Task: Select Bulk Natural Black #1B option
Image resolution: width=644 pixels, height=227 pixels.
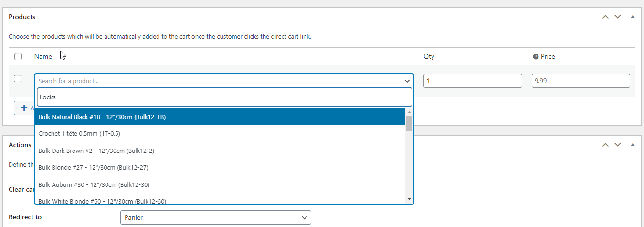Action: pyautogui.click(x=102, y=117)
